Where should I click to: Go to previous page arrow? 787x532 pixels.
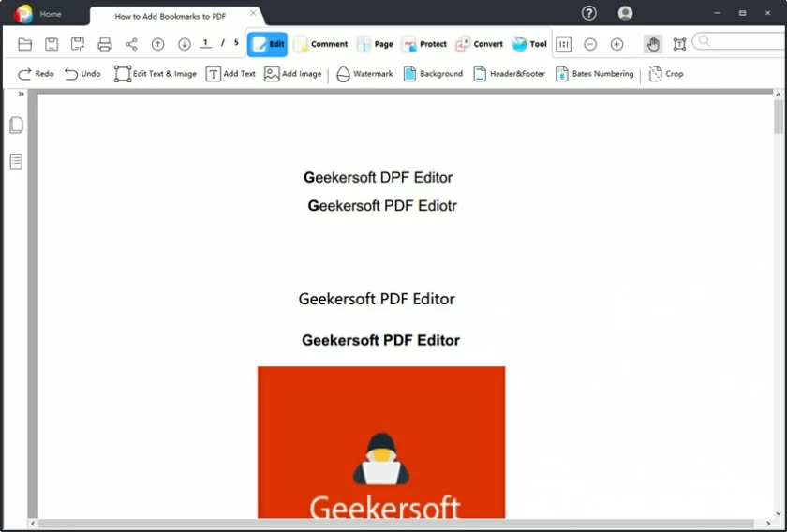(x=157, y=44)
